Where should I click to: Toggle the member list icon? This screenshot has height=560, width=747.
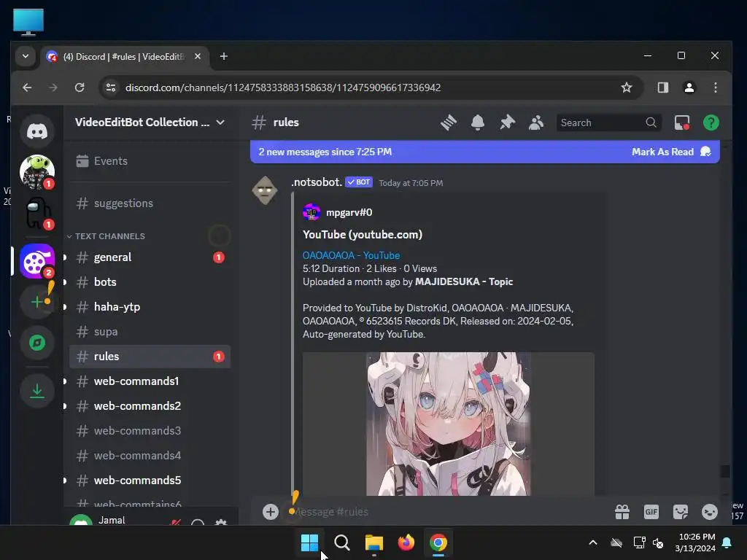click(x=536, y=122)
